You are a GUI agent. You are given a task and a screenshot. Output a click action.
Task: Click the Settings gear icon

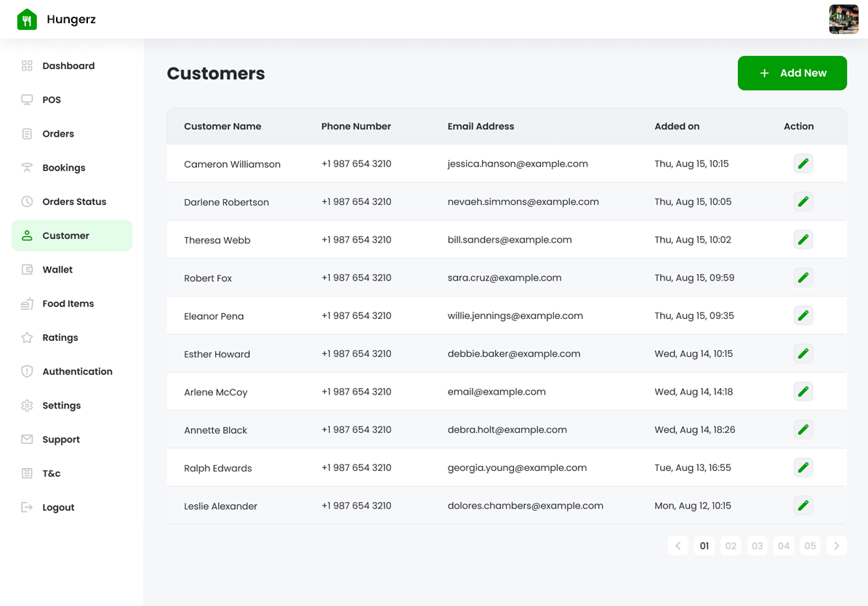coord(27,405)
